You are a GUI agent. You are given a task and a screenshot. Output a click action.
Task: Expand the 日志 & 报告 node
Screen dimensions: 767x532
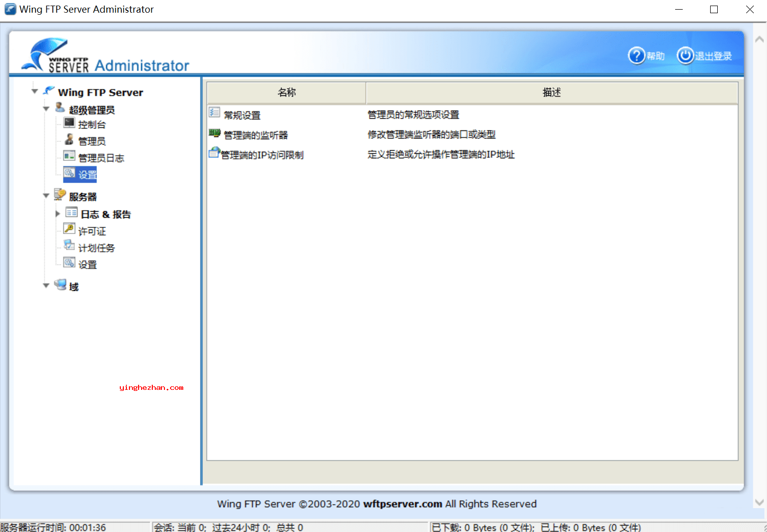[x=57, y=214]
